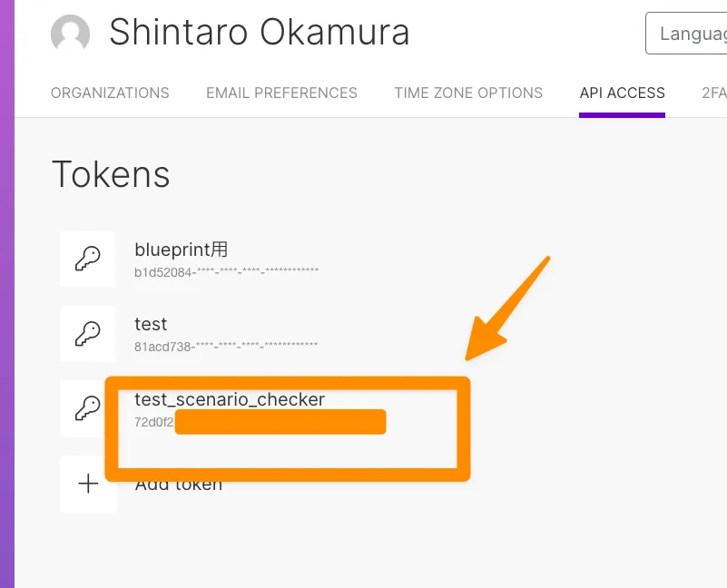Go to the Time Zone Options tab
Screen dimensions: 727x588
[x=468, y=93]
